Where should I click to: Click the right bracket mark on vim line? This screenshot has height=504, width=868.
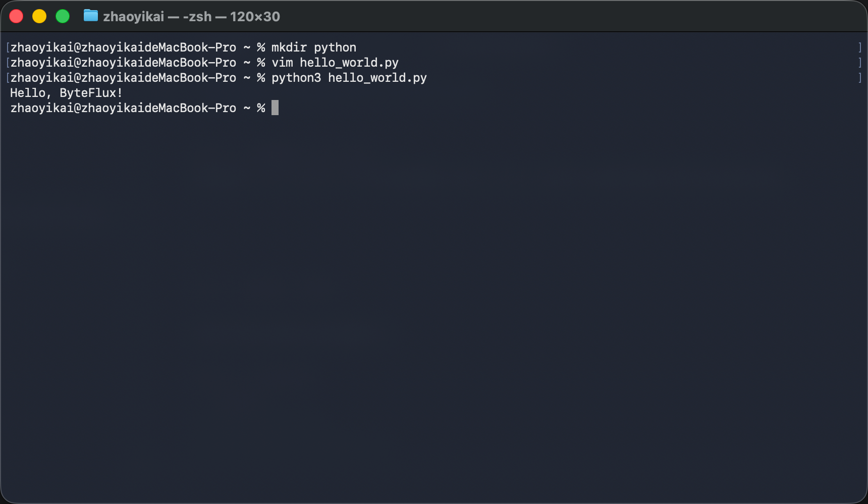[860, 63]
